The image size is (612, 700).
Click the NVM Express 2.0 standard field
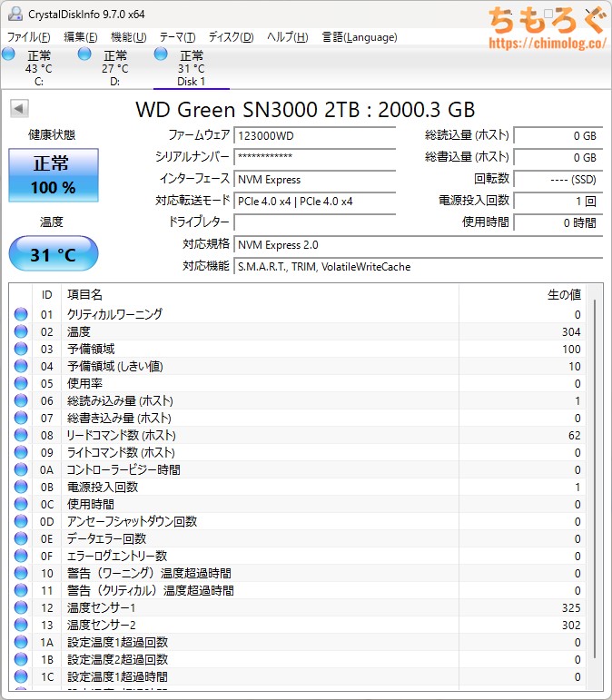(418, 244)
